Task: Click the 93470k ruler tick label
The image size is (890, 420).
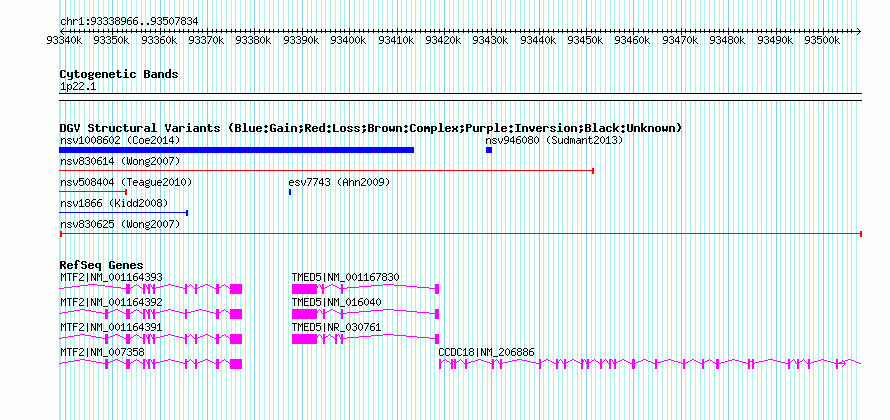Action: 678,40
